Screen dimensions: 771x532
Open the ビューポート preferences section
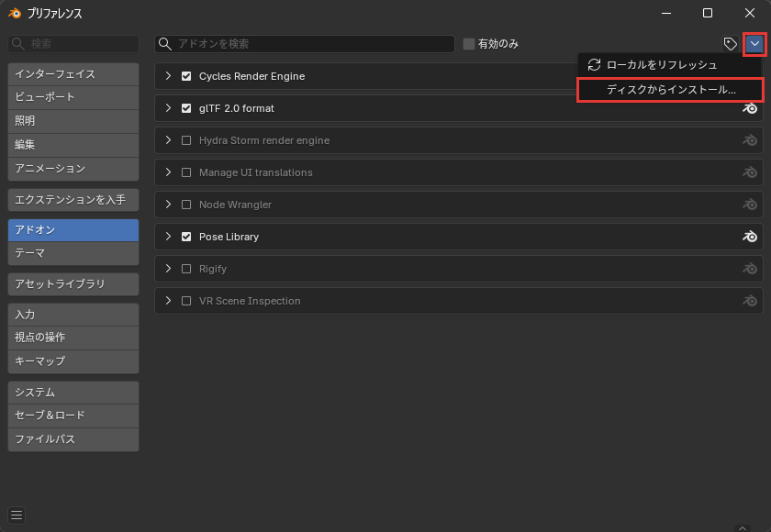point(73,97)
